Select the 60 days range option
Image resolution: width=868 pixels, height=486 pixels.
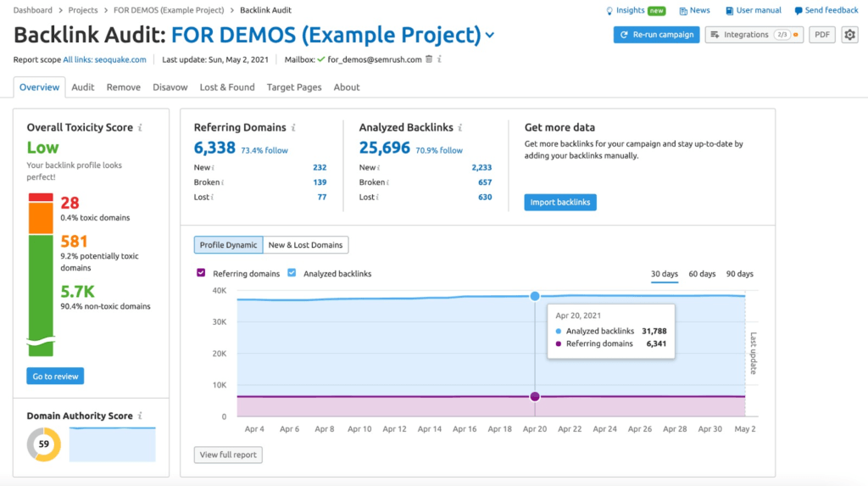[702, 274]
